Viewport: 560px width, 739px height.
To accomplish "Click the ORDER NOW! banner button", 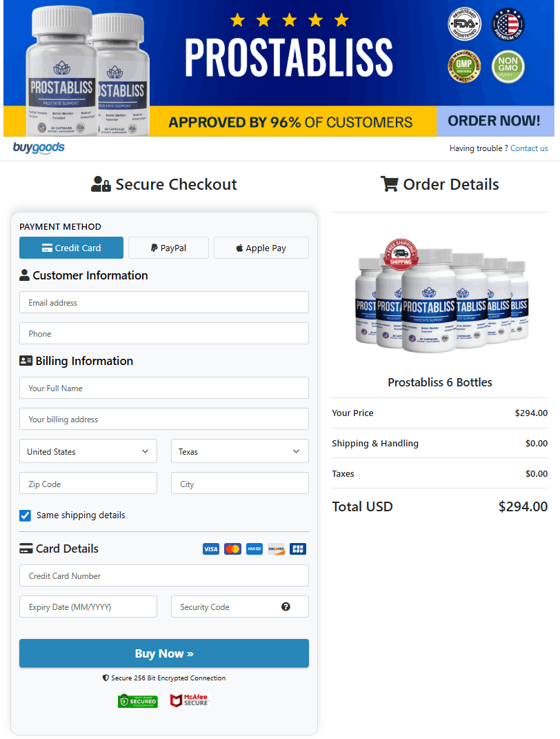I will click(x=494, y=121).
